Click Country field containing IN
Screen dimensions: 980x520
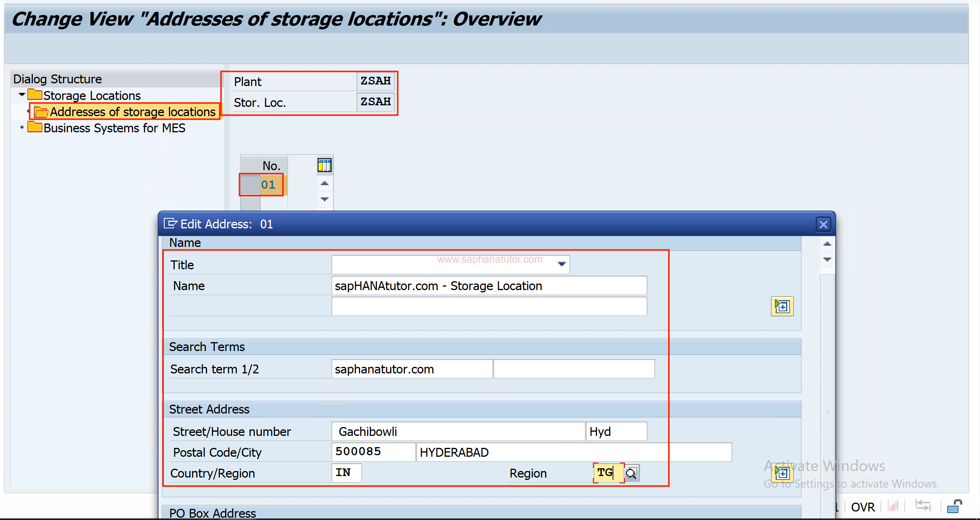pyautogui.click(x=347, y=473)
